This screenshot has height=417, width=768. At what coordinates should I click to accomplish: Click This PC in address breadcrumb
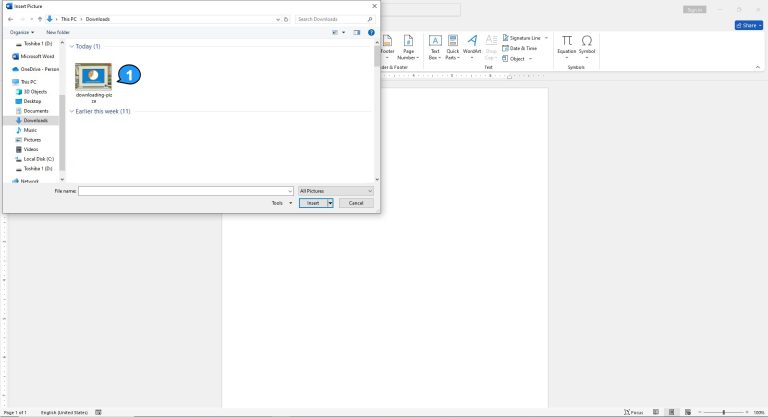[x=69, y=19]
